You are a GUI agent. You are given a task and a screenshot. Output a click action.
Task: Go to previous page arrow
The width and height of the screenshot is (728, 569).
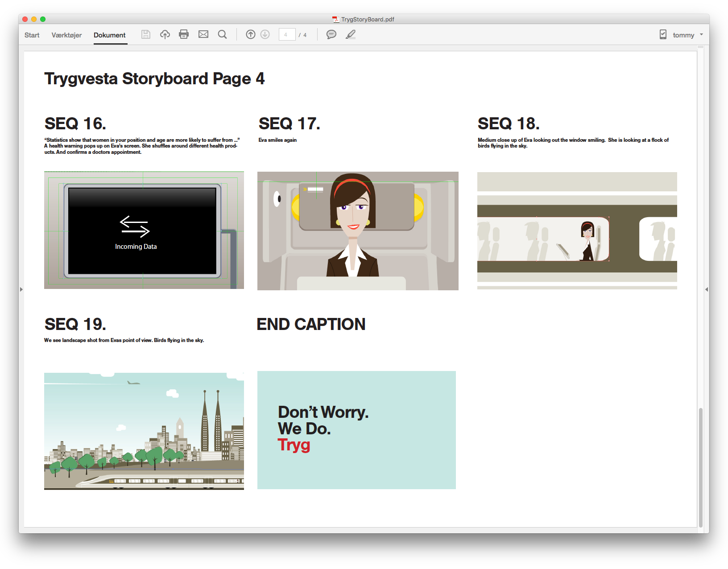click(251, 34)
